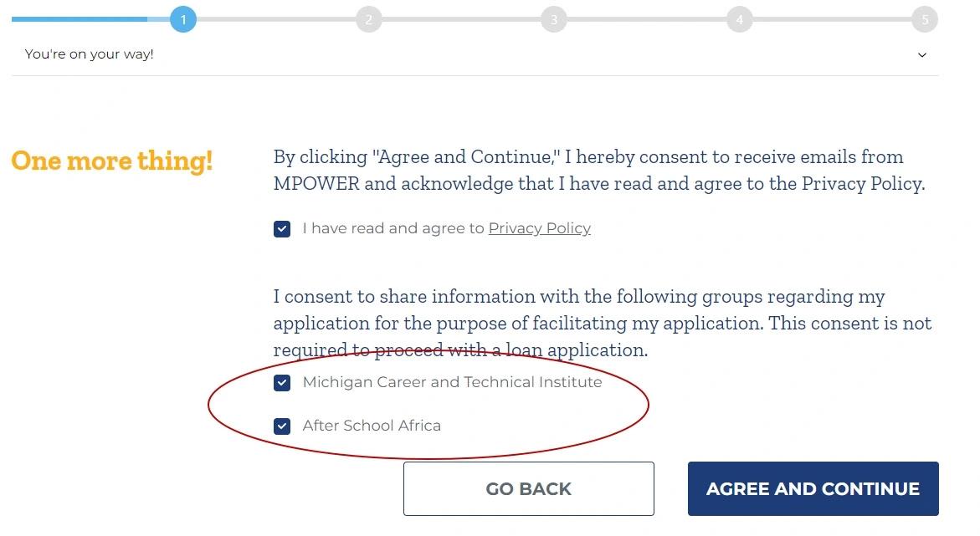Click the final step 5 circle

pos(925,19)
